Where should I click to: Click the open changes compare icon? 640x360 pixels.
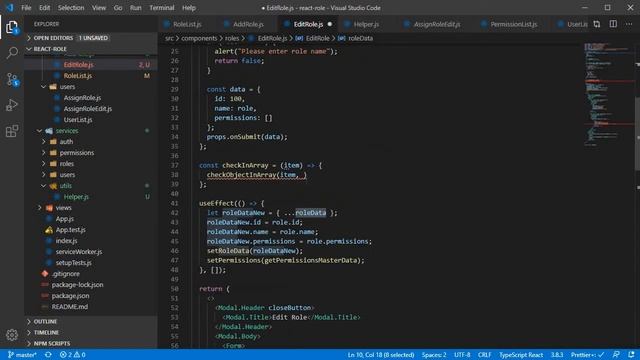(x=597, y=24)
